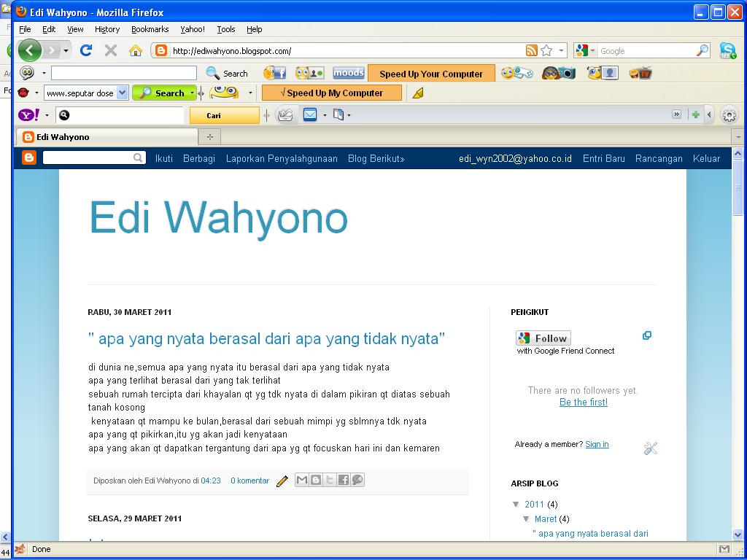Subscribe via the RSS feed icon
This screenshot has width=747, height=560.
(x=532, y=50)
